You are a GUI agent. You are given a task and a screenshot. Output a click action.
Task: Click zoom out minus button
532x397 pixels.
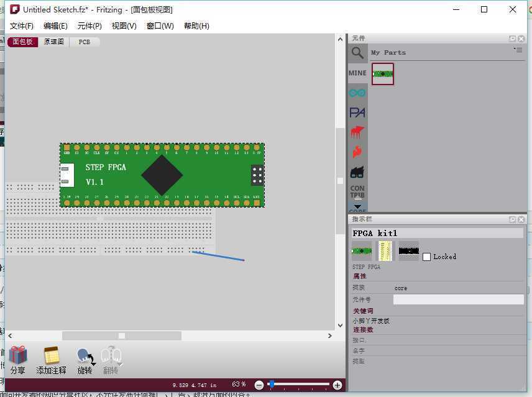coord(259,385)
